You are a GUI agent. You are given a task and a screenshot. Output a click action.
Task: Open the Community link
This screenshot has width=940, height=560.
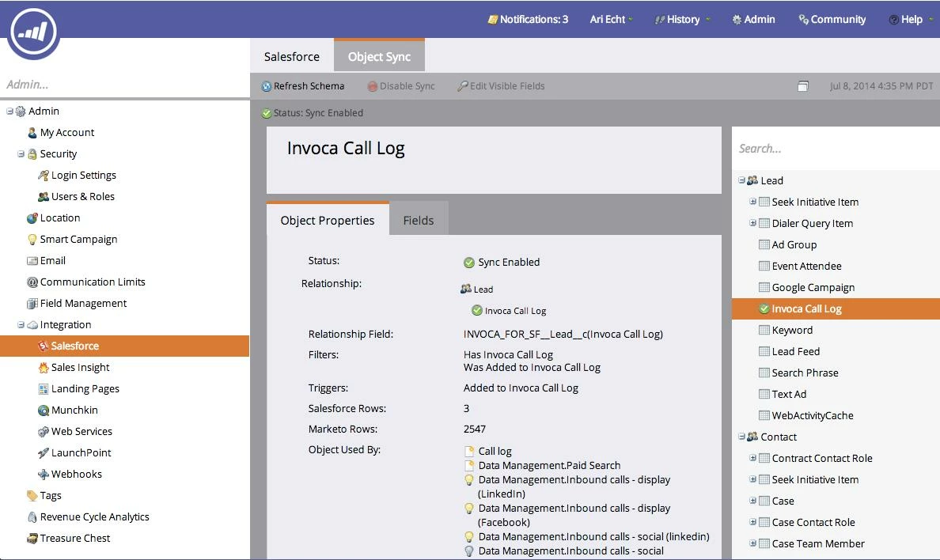[x=832, y=19]
